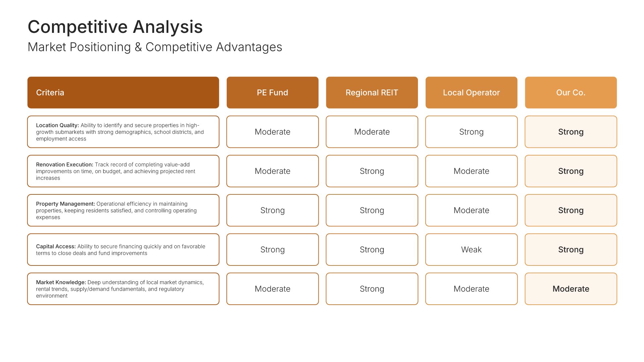Viewport: 644px width, 362px height.
Task: Select the Property Management criteria cell
Action: coord(123,210)
